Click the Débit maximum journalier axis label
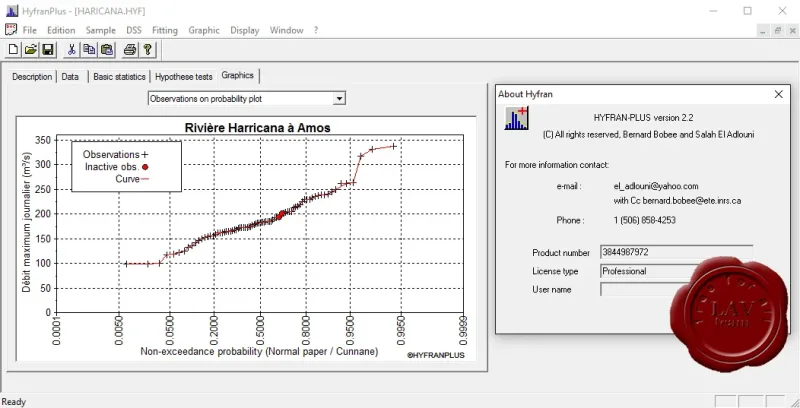Screen dimensions: 800x408 [x=26, y=220]
